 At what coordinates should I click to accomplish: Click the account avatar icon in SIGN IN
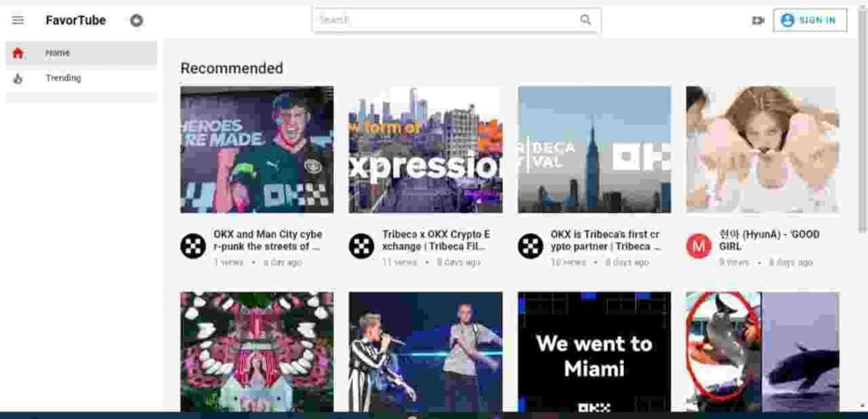[x=787, y=20]
